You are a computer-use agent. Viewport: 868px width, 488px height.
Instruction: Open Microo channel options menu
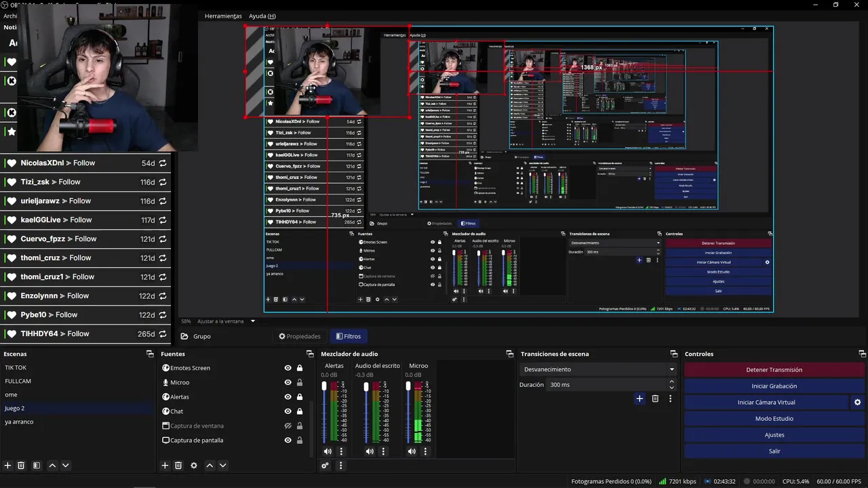click(425, 451)
